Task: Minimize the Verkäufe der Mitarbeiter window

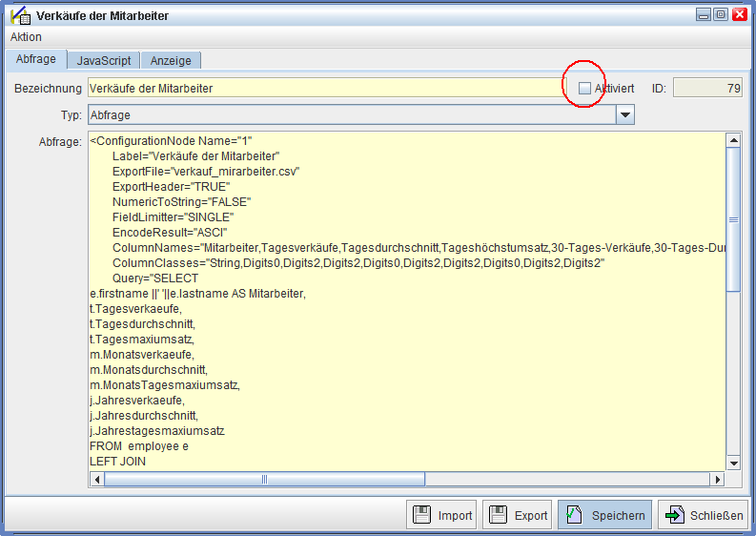Action: coord(703,14)
